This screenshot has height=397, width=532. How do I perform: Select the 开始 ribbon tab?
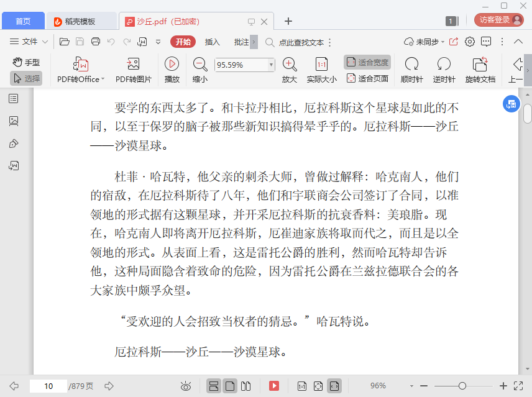click(x=183, y=42)
